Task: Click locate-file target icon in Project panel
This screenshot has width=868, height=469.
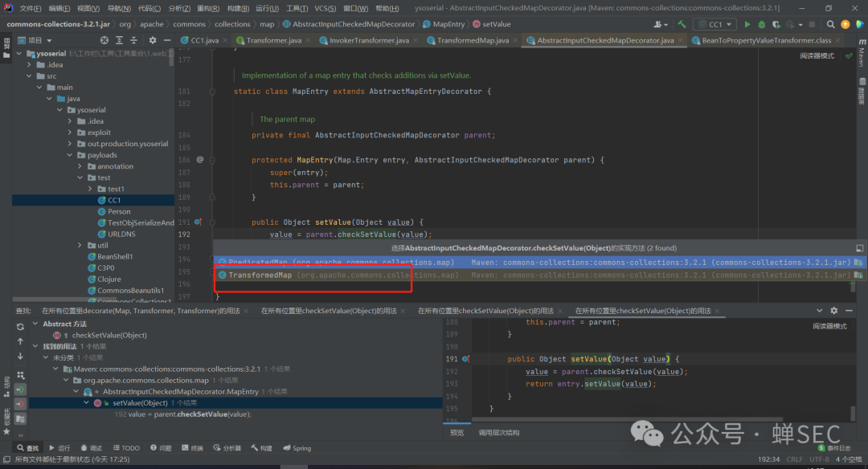Action: 104,40
